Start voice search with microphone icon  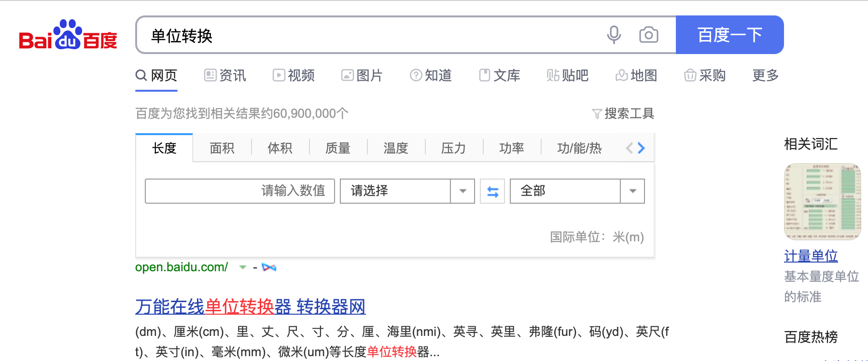coord(614,35)
